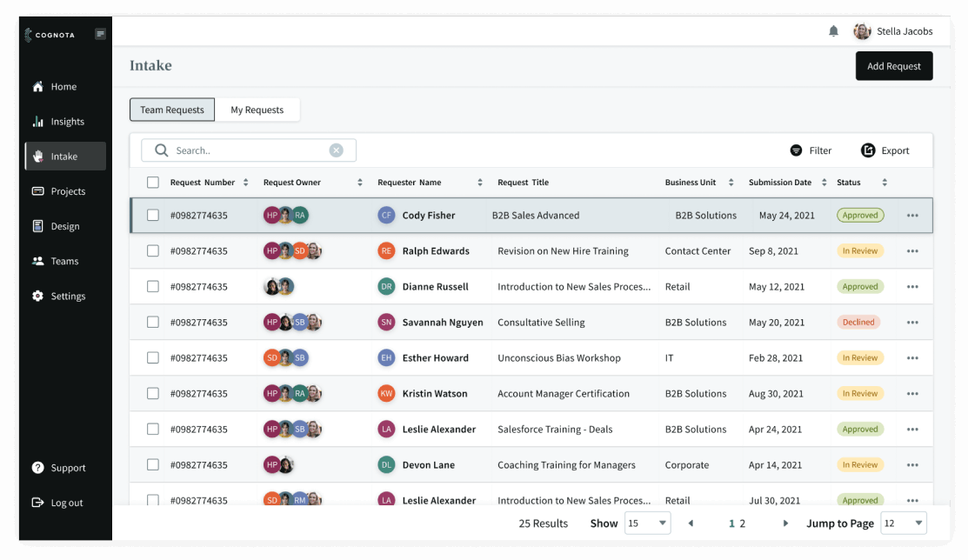The width and height of the screenshot is (968, 560).
Task: Open Insights from the sidebar chart icon
Action: pos(38,122)
